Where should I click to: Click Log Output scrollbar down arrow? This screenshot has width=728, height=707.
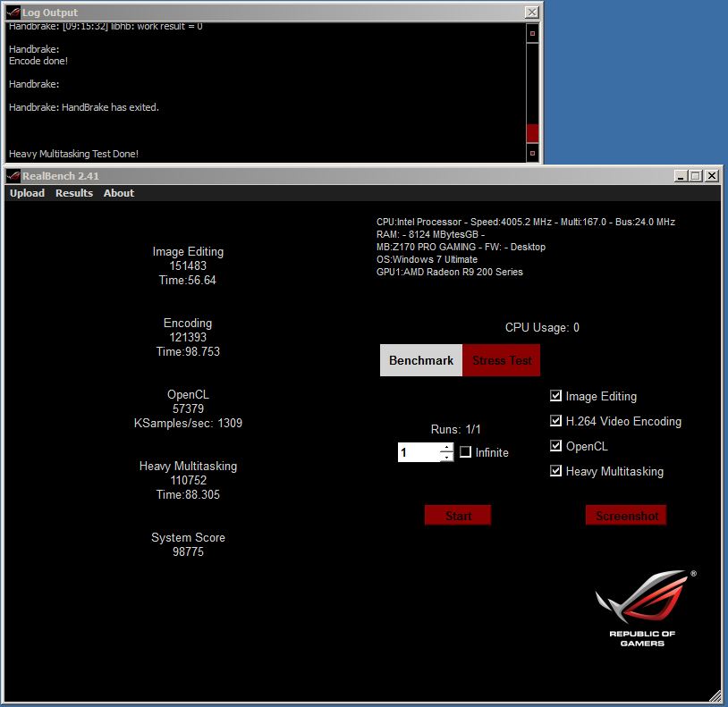click(532, 153)
